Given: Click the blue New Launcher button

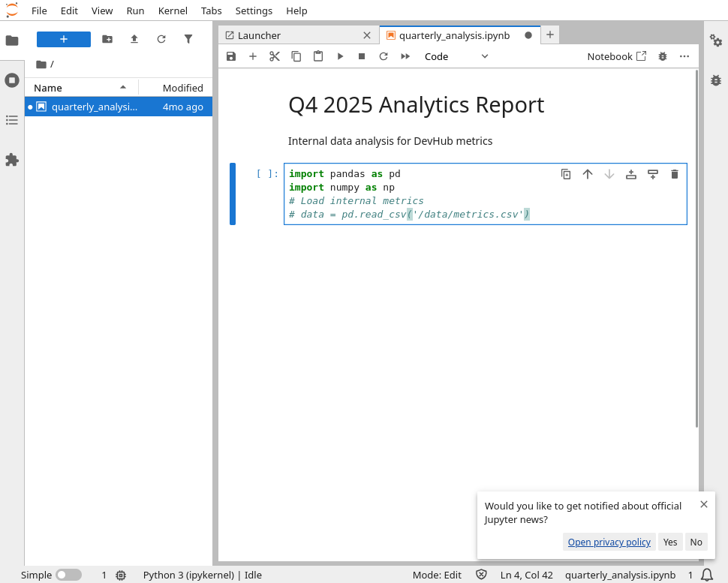Looking at the screenshot, I should click(x=64, y=40).
